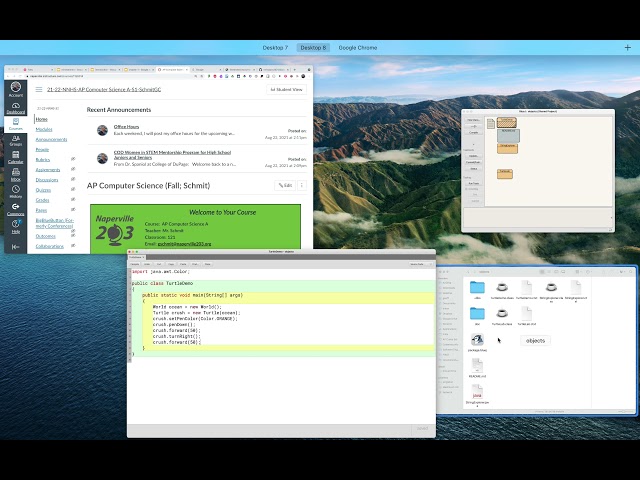Open the Dashboard icon in Canvas sidebar
Image resolution: width=640 pixels, height=480 pixels.
(x=16, y=108)
